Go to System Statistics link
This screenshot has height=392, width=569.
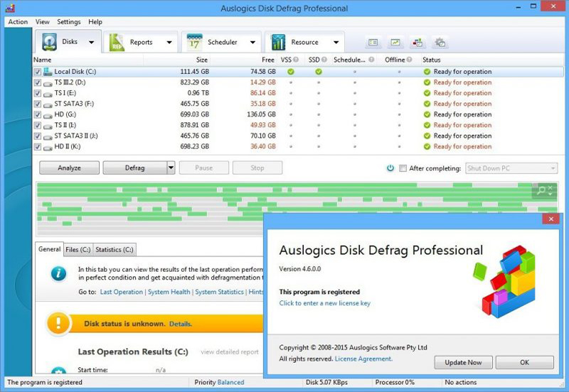[x=219, y=292]
